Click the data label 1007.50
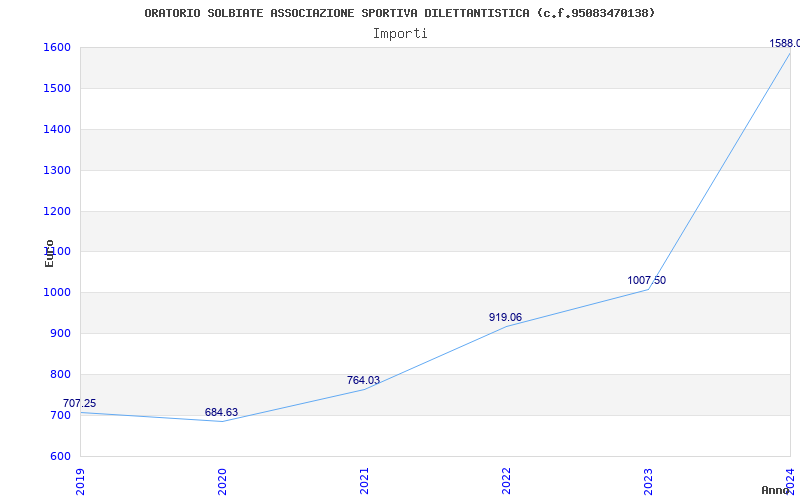800x500 pixels. (x=646, y=280)
